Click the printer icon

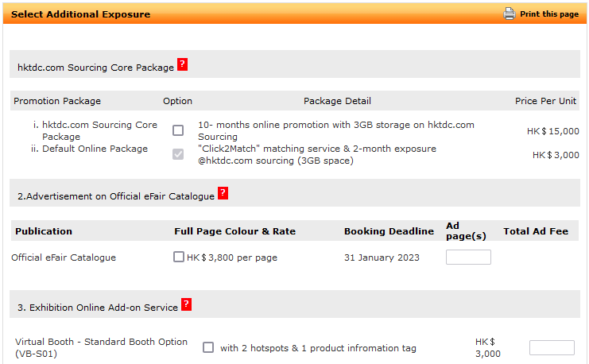click(x=509, y=14)
